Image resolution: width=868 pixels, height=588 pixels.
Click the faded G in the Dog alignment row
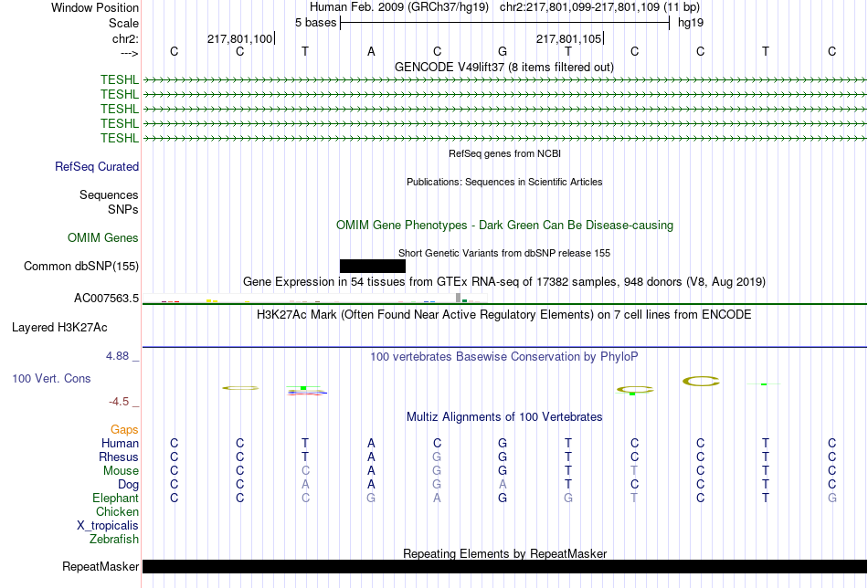tap(437, 485)
